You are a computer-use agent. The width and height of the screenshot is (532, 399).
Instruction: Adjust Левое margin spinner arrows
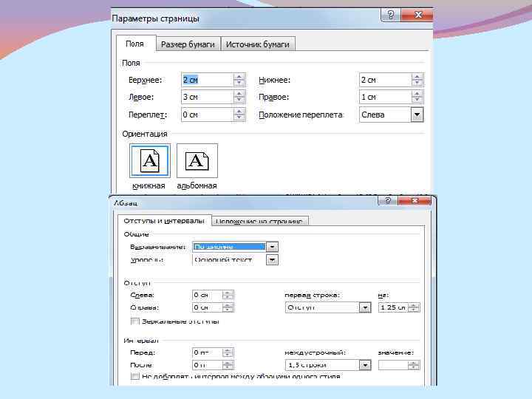(239, 97)
